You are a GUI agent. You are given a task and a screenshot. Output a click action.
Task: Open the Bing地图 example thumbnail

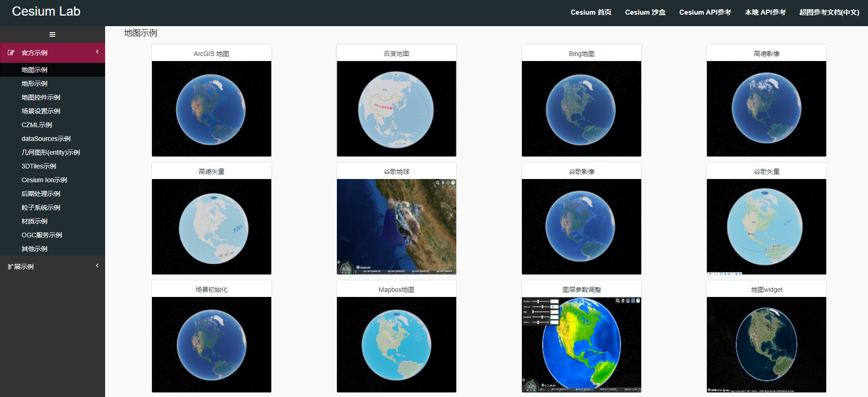[582, 109]
